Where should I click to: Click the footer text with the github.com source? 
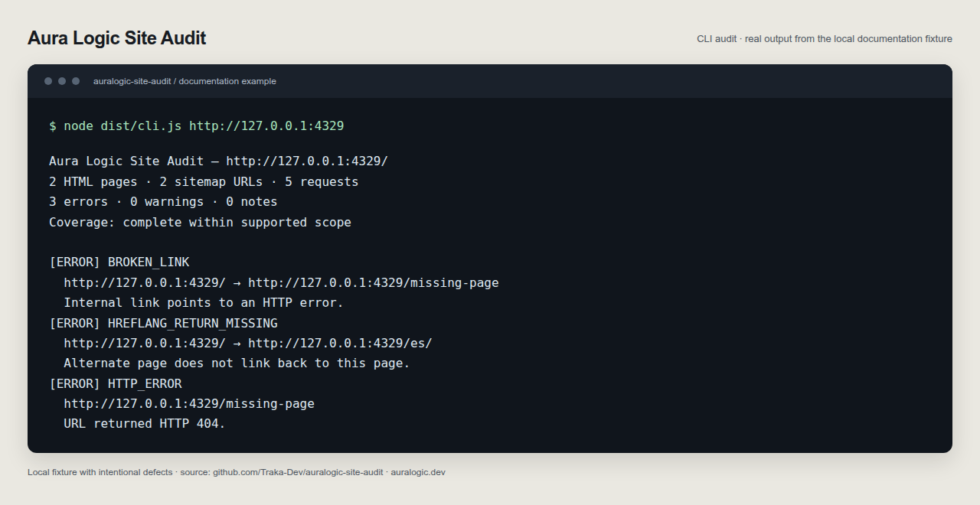point(237,472)
